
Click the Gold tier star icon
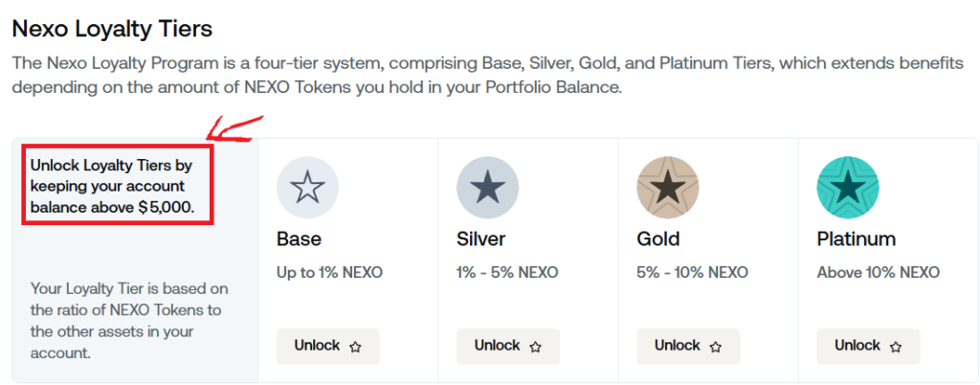tap(667, 188)
